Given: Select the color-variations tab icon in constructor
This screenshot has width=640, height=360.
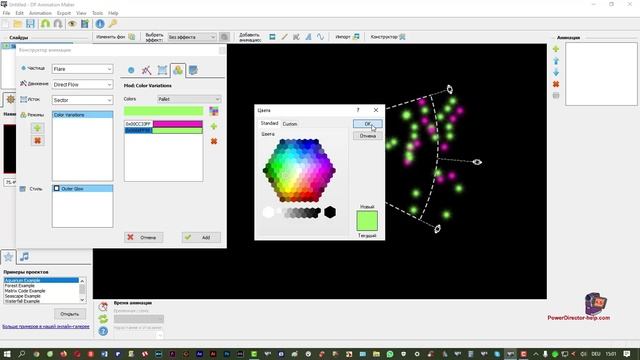Looking at the screenshot, I should (178, 70).
